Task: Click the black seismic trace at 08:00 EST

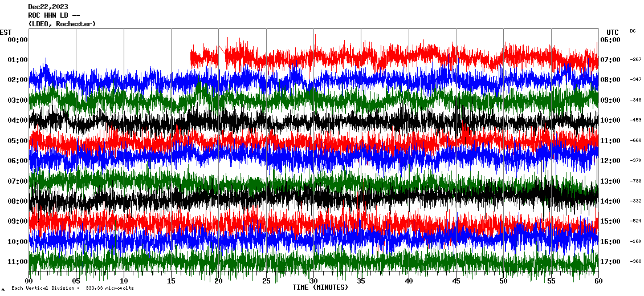Action: 313,197
